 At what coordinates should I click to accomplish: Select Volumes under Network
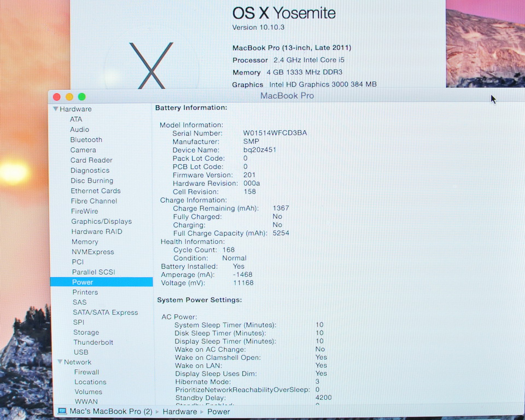(x=89, y=392)
